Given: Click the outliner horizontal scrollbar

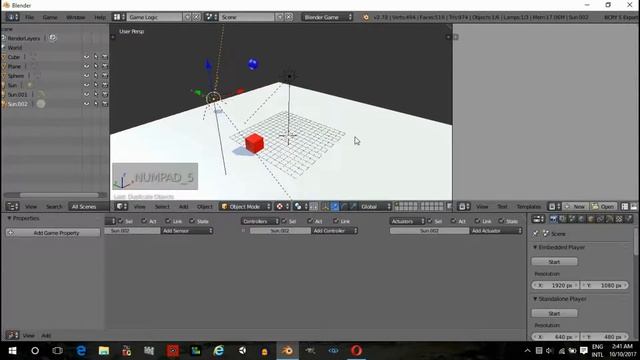Looking at the screenshot, I should click(x=59, y=195).
